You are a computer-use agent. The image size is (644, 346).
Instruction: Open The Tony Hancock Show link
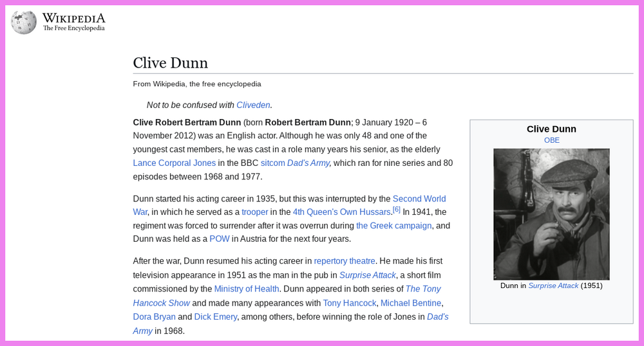pyautogui.click(x=423, y=289)
